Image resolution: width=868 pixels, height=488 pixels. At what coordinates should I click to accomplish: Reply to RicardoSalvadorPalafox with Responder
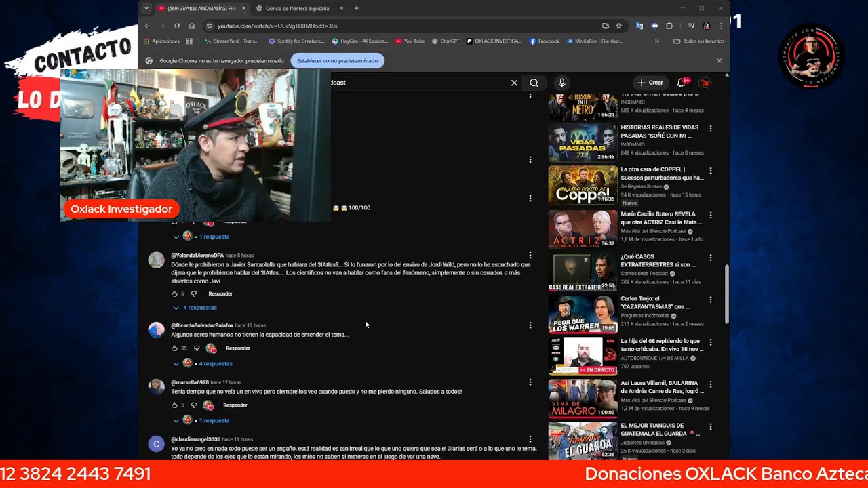tap(238, 348)
